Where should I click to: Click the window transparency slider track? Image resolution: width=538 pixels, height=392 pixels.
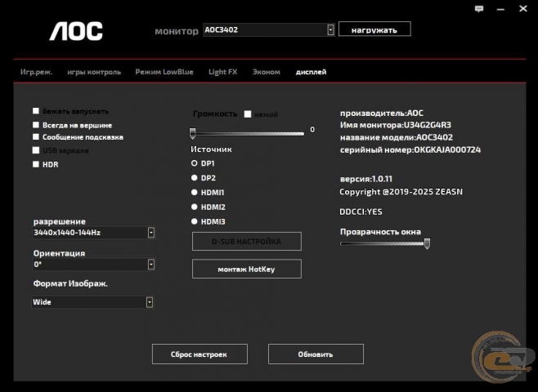click(384, 243)
